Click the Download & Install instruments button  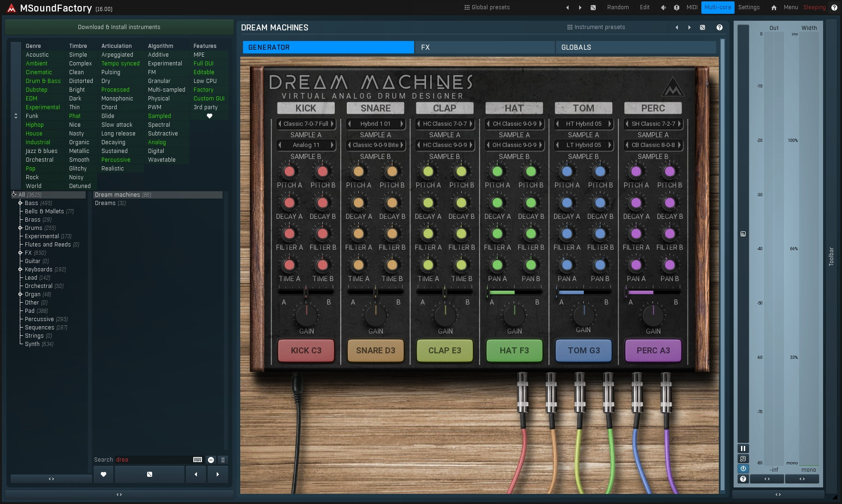[x=119, y=27]
